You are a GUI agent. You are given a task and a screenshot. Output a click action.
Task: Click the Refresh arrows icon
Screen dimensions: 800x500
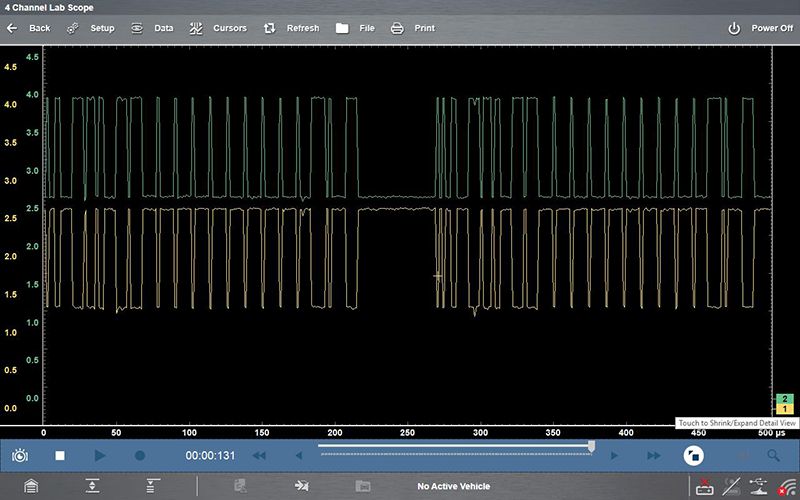pos(269,29)
